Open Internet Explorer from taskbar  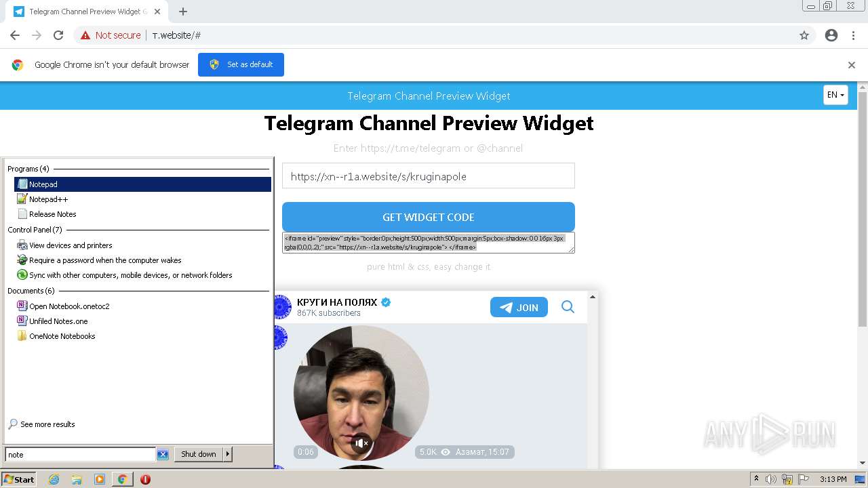(54, 479)
